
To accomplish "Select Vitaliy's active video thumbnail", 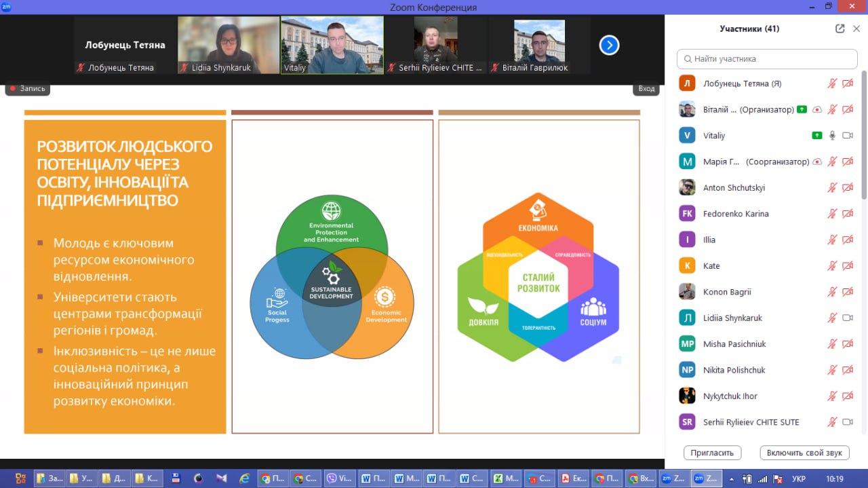I will pyautogui.click(x=332, y=45).
